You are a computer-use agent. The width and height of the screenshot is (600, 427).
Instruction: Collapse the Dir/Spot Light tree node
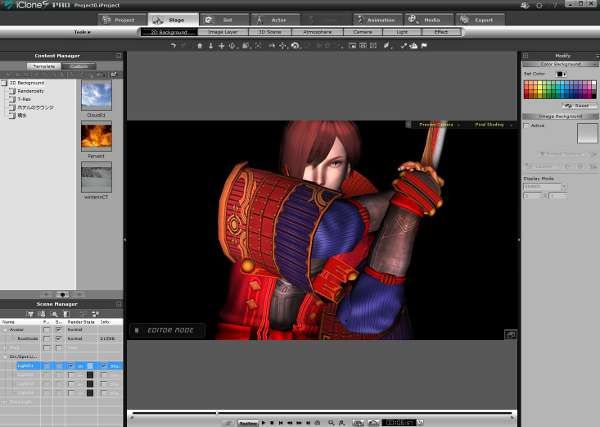point(5,357)
